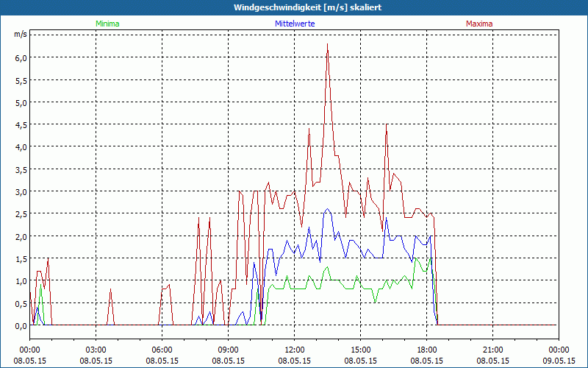This screenshot has width=588, height=368.
Task: Click the Minima legend label
Action: click(x=107, y=24)
